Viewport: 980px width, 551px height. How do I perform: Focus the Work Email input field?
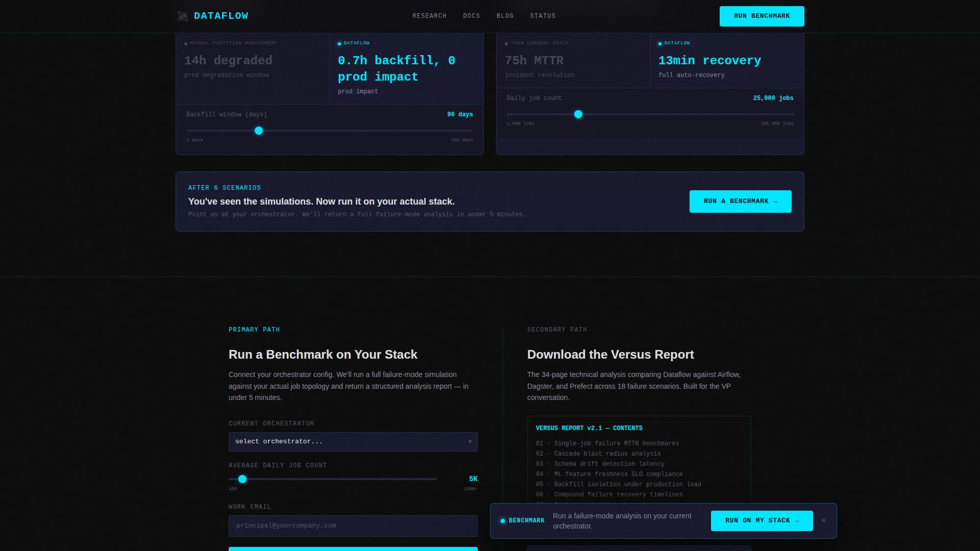click(353, 526)
